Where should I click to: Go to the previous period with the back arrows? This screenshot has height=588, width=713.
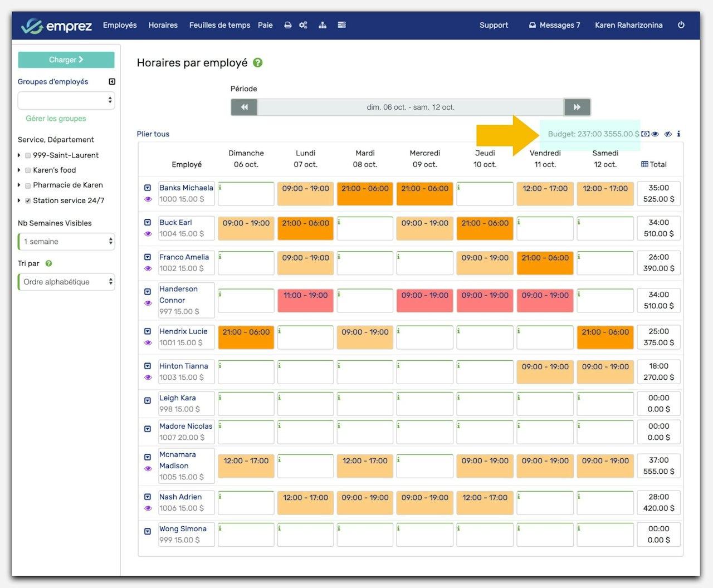pos(244,107)
